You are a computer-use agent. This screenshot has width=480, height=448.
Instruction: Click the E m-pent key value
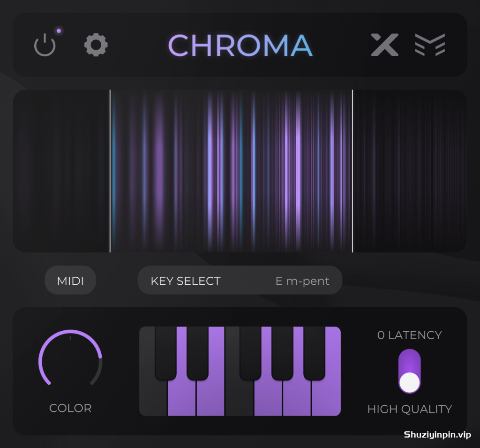[x=302, y=281]
